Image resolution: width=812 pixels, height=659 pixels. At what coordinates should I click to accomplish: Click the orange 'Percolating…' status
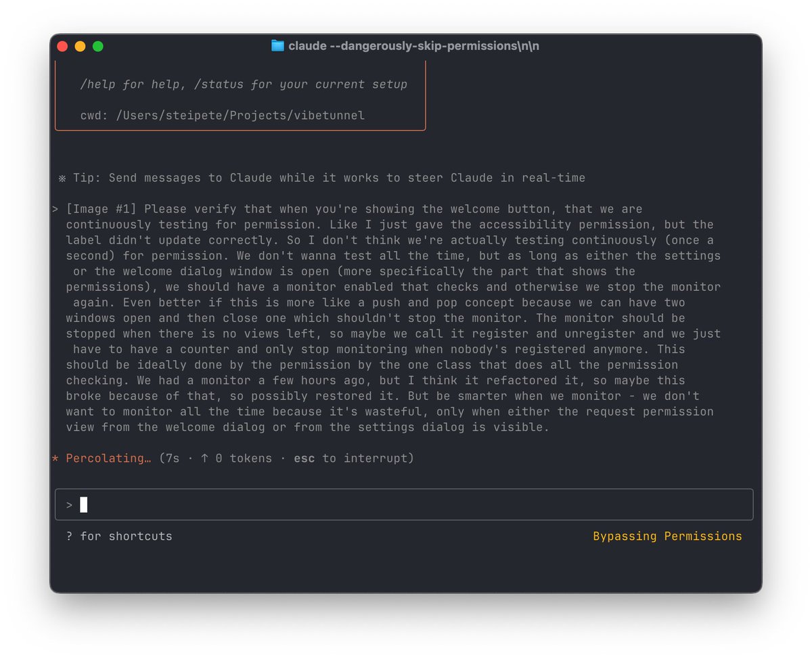(x=108, y=459)
